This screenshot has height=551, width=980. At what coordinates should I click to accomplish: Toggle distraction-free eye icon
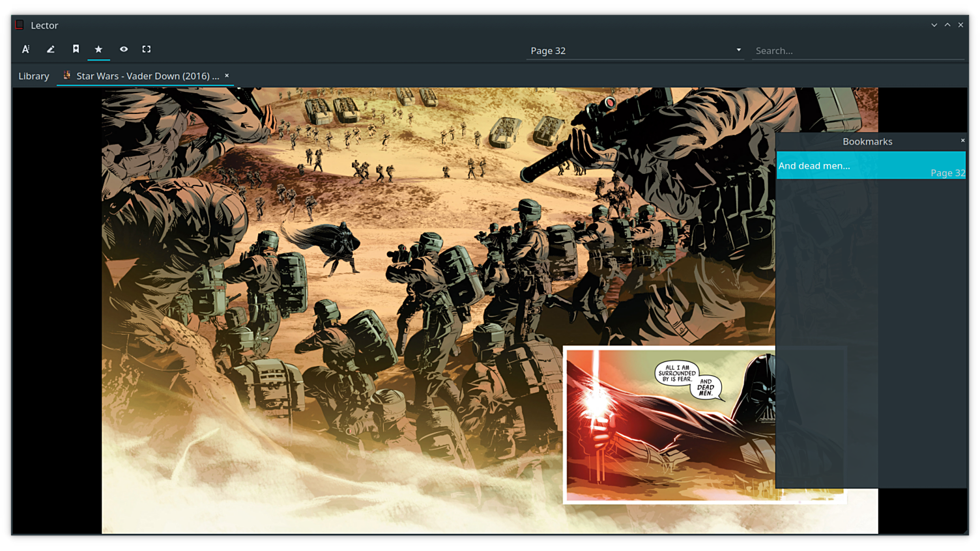[x=124, y=49]
